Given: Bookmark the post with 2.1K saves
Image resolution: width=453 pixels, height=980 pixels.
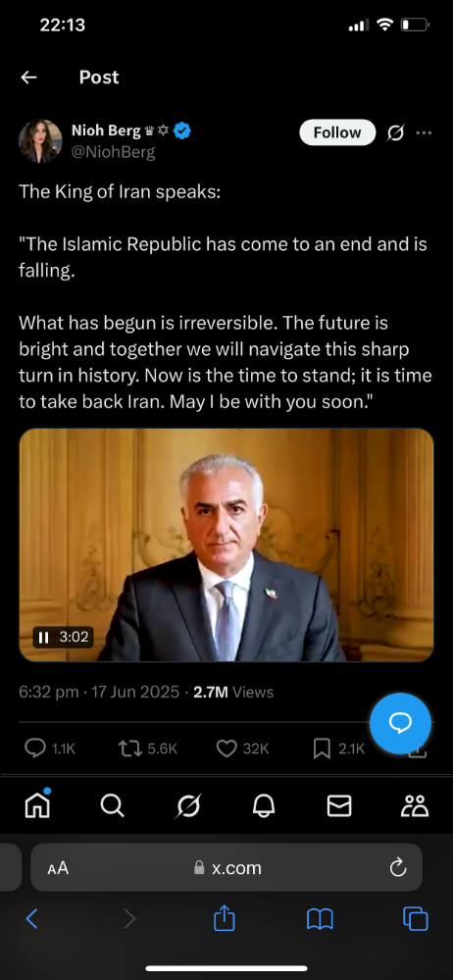Looking at the screenshot, I should tap(322, 748).
